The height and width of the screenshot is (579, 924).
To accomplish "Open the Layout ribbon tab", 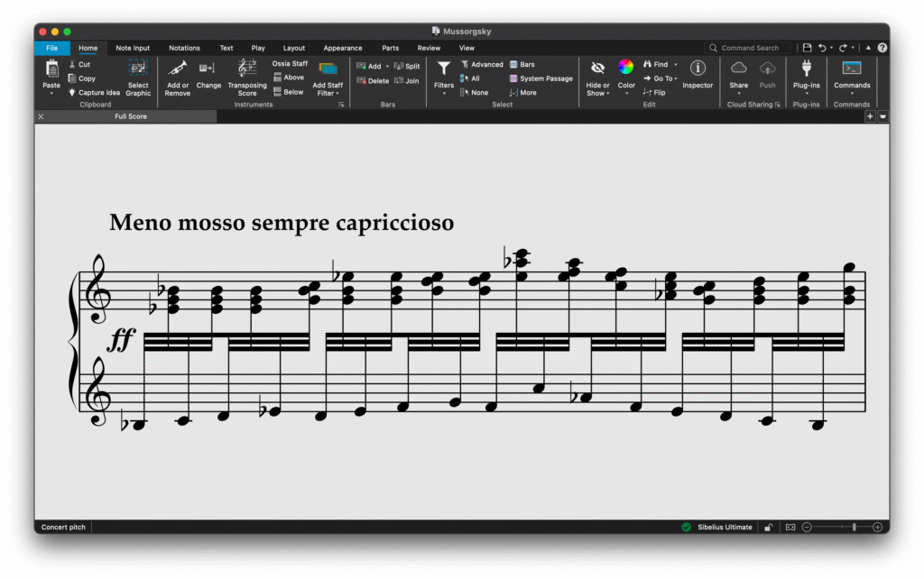I will 293,49.
